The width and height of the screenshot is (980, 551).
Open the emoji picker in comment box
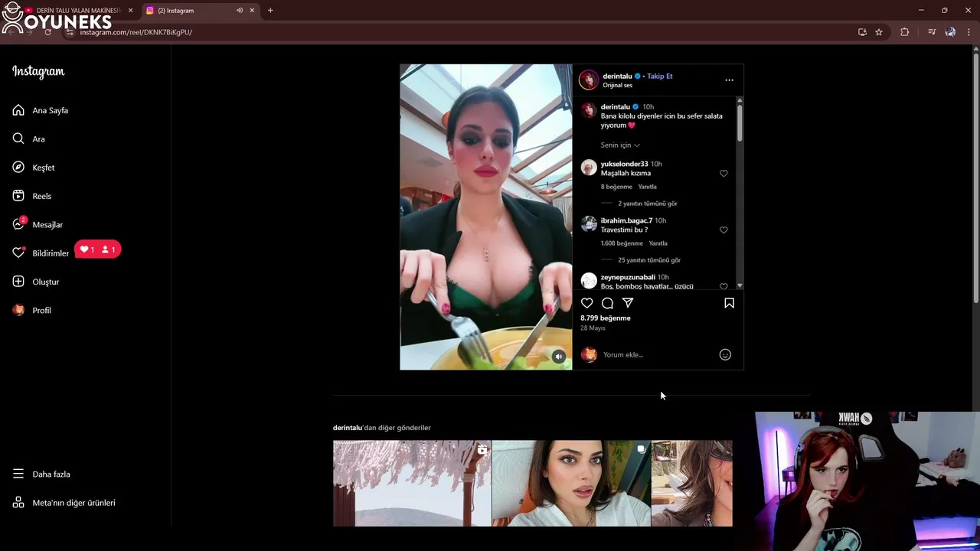pyautogui.click(x=725, y=354)
